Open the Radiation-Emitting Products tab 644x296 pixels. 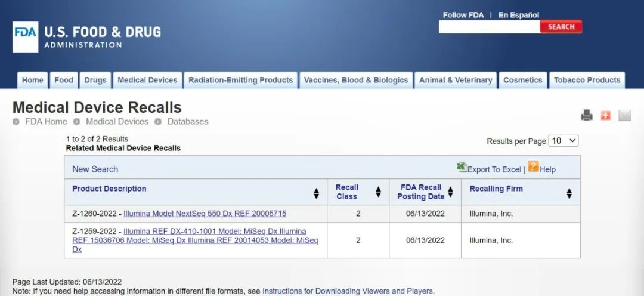pyautogui.click(x=241, y=80)
